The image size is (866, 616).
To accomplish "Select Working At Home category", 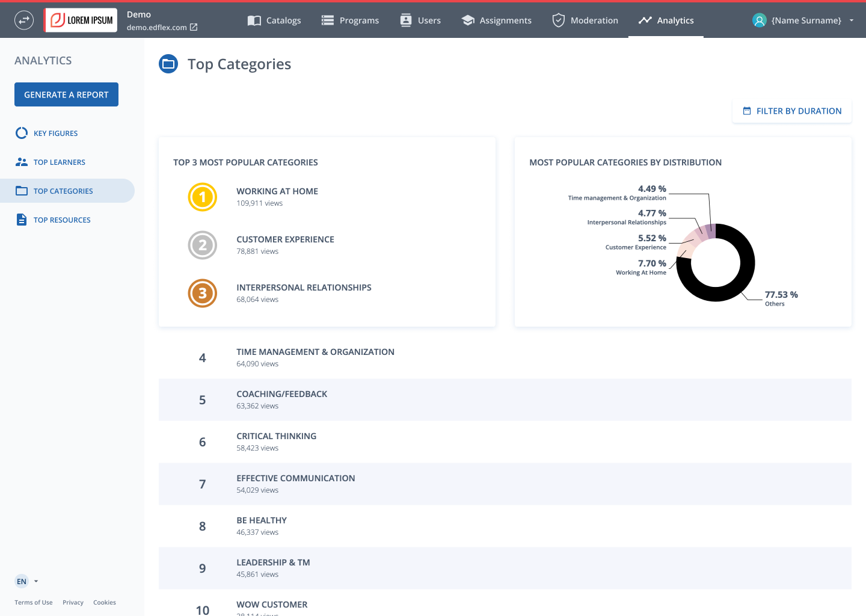I will point(277,191).
